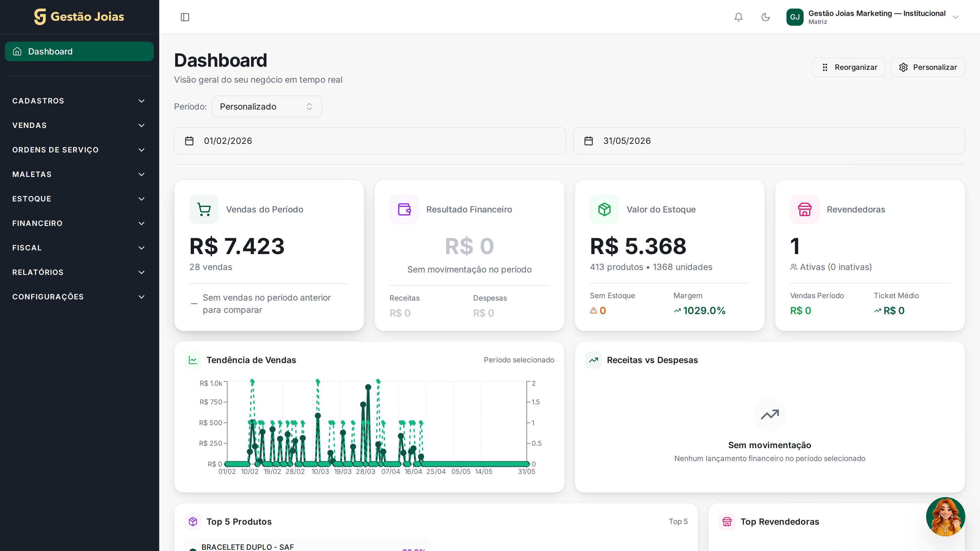Click the R$ 7.423 sales value
This screenshot has height=551, width=980.
[237, 246]
